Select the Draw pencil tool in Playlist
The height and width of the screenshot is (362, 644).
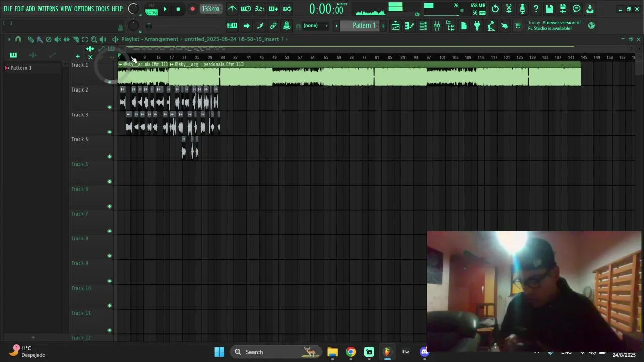[31, 39]
